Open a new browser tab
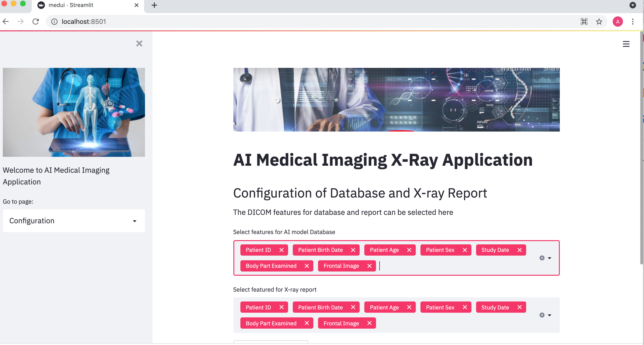Viewport: 644px width, 345px height. pos(154,5)
